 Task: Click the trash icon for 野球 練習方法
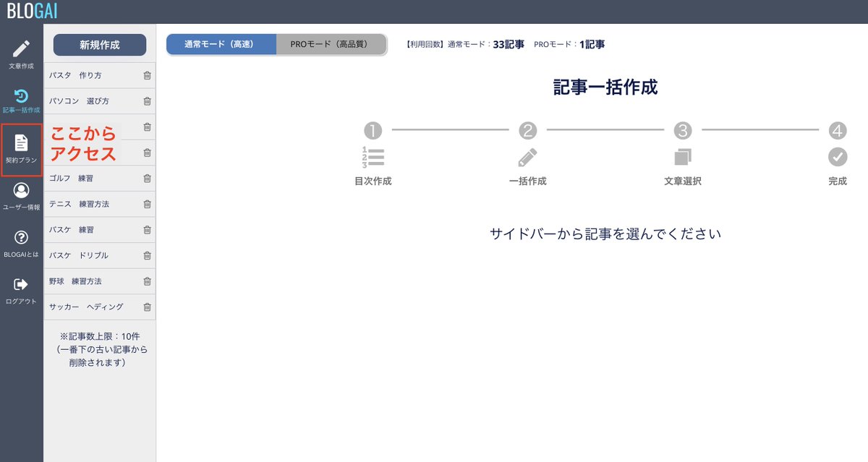tap(147, 281)
